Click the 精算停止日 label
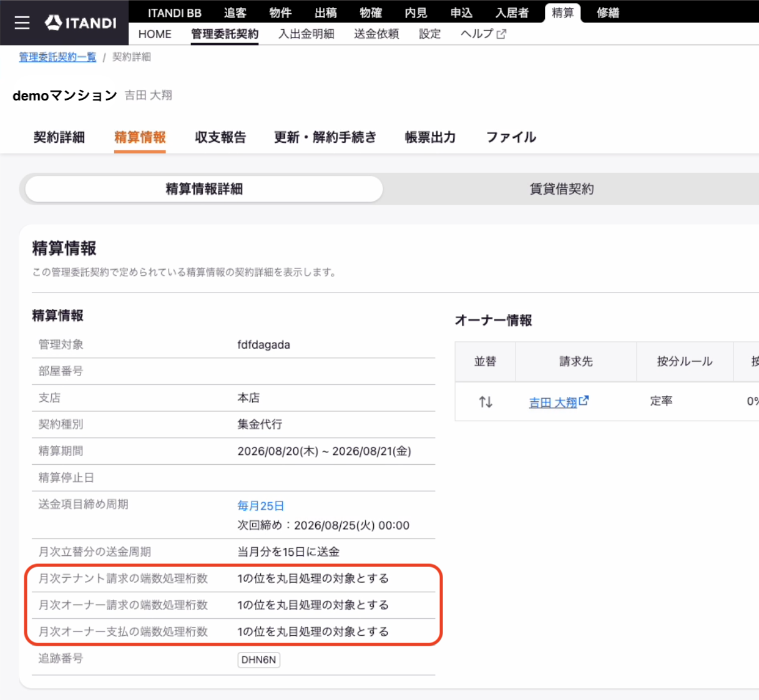Image resolution: width=759 pixels, height=700 pixels. [x=66, y=477]
